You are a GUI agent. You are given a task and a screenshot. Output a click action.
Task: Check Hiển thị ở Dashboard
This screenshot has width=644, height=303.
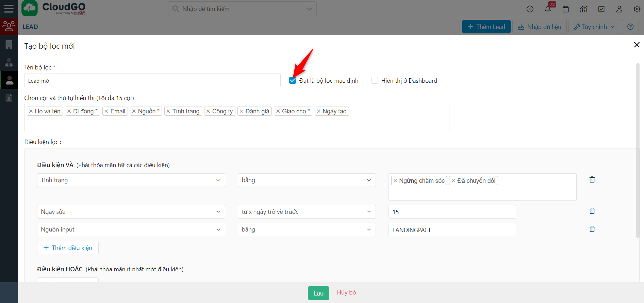click(x=375, y=80)
